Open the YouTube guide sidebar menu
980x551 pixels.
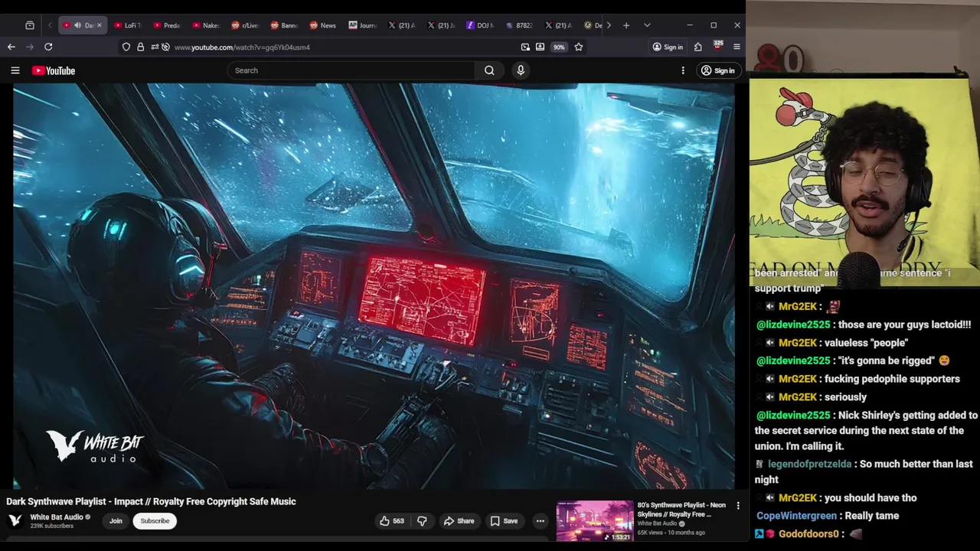click(x=15, y=70)
